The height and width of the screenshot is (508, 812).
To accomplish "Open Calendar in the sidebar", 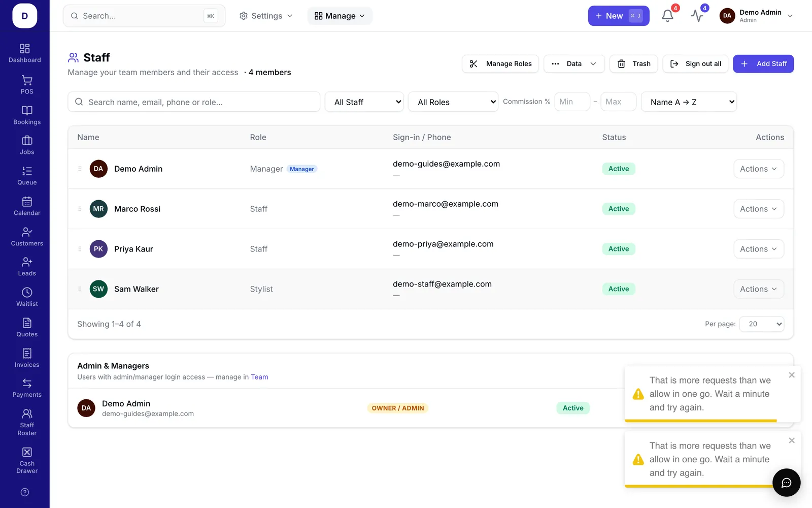I will click(x=27, y=206).
